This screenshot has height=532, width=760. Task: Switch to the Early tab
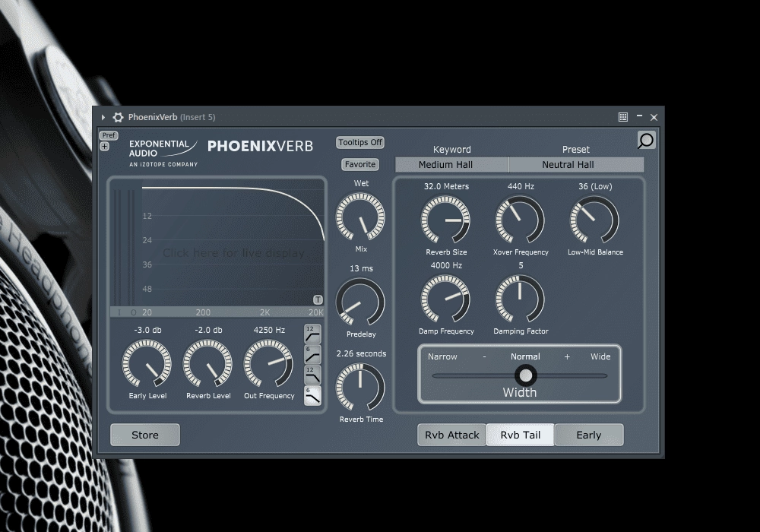tap(589, 435)
